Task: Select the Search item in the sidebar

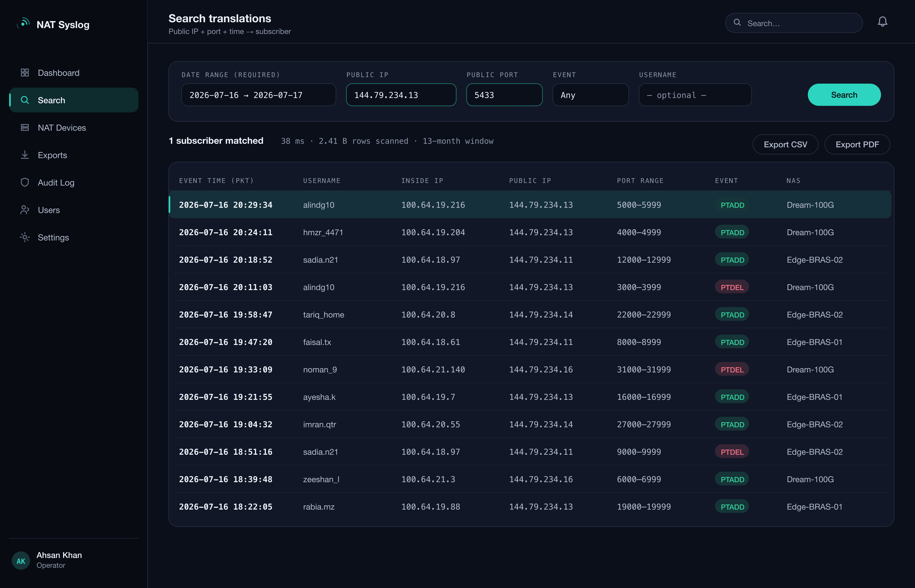Action: pyautogui.click(x=74, y=100)
